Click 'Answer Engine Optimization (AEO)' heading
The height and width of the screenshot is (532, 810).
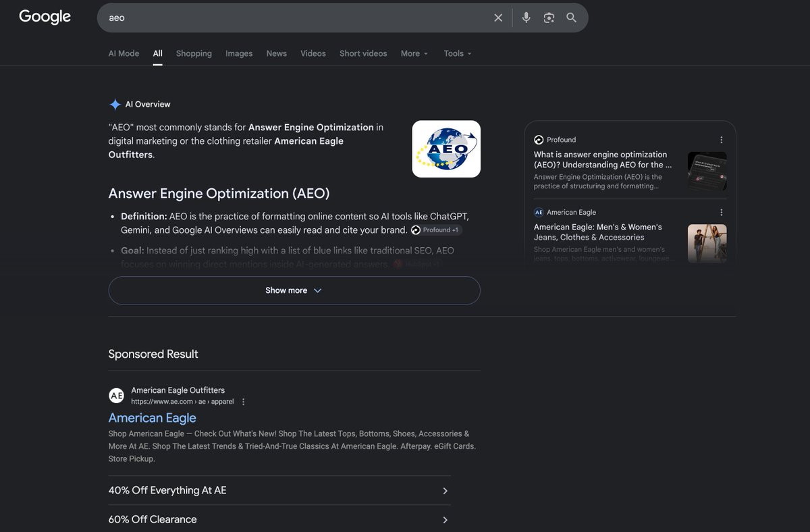tap(219, 194)
